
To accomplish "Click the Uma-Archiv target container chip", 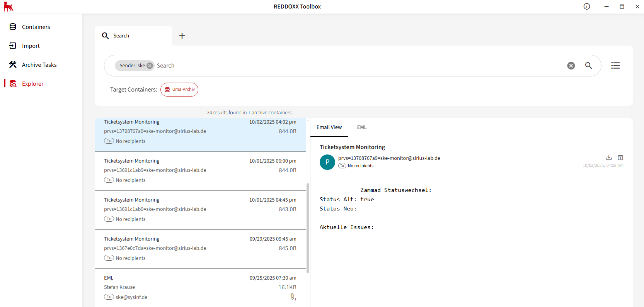I will [x=179, y=90].
